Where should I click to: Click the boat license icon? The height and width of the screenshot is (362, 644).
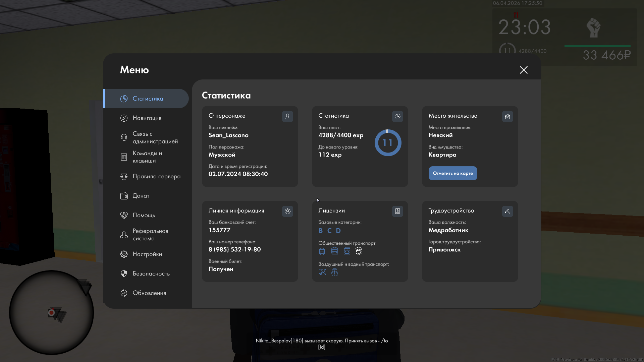[x=334, y=272]
